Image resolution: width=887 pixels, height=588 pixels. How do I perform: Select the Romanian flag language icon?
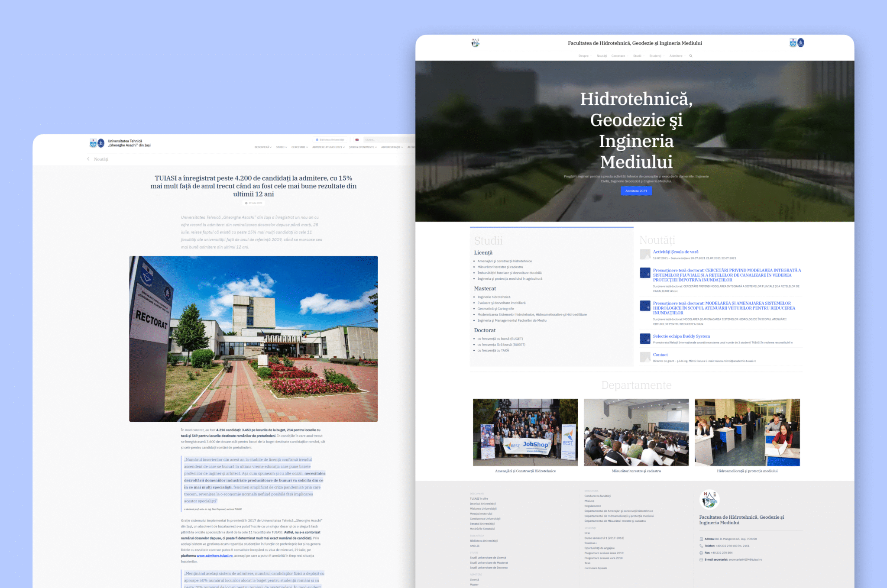point(356,140)
